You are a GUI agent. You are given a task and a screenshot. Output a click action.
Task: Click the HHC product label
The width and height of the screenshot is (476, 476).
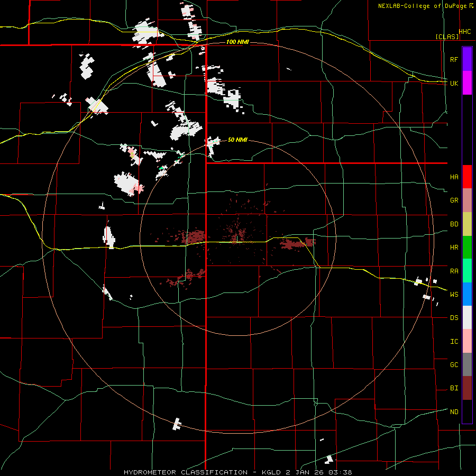coord(465,32)
